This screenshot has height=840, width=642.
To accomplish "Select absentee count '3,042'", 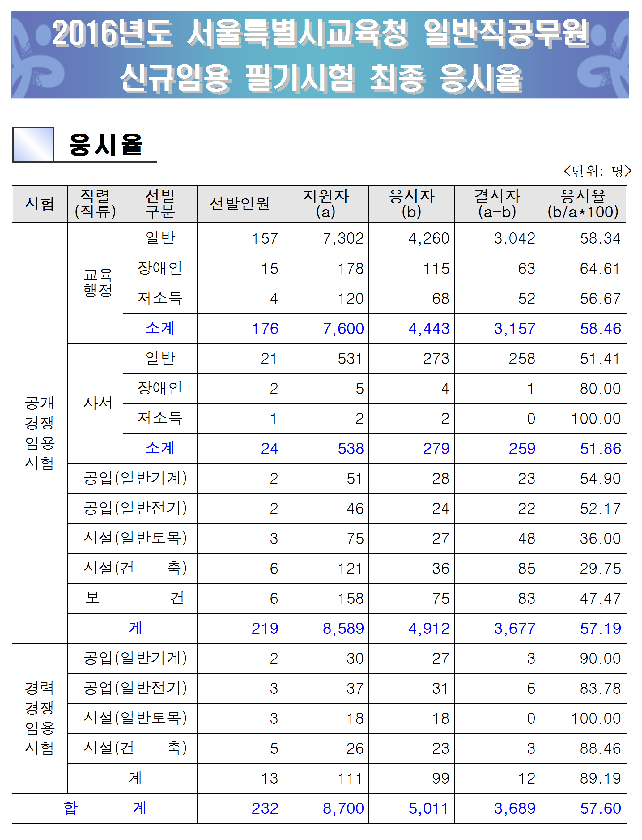I will pos(514,239).
